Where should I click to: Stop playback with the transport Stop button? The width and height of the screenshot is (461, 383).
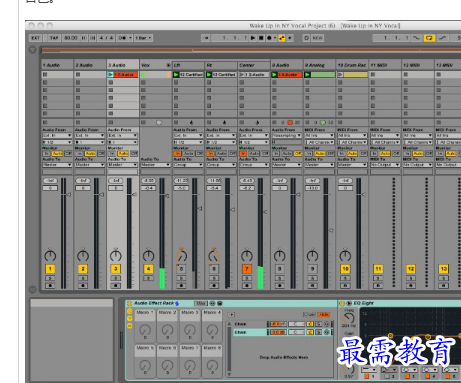click(x=261, y=38)
